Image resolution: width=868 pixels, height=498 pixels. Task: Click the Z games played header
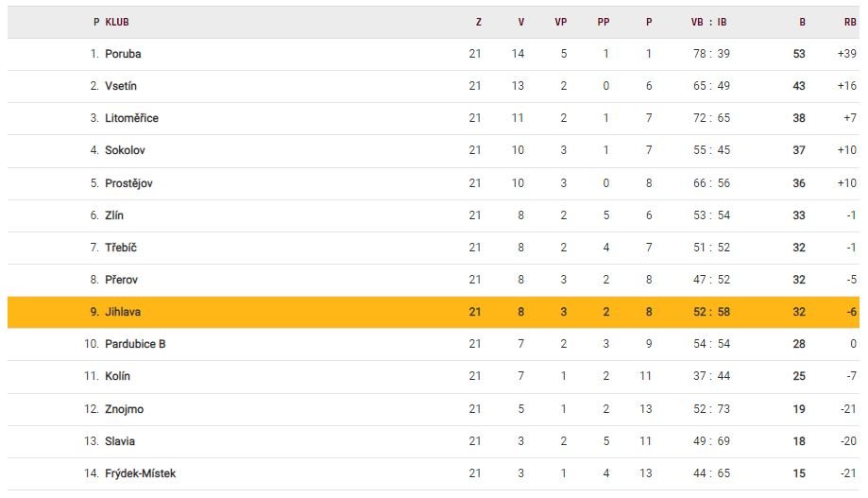coord(478,22)
